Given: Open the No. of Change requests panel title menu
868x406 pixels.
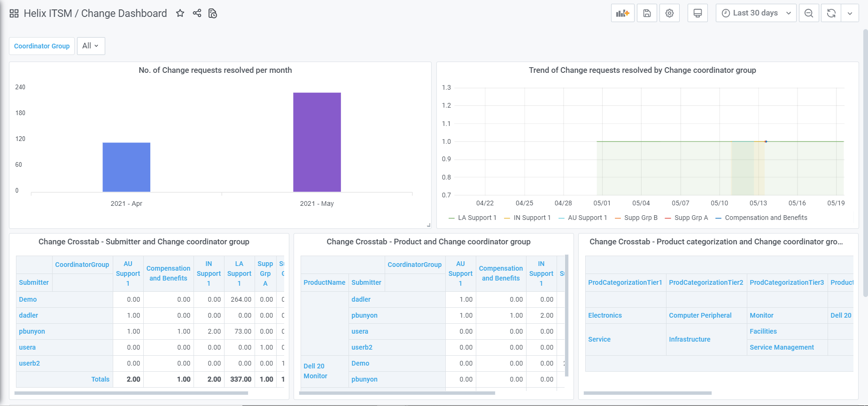Looking at the screenshot, I should [215, 70].
